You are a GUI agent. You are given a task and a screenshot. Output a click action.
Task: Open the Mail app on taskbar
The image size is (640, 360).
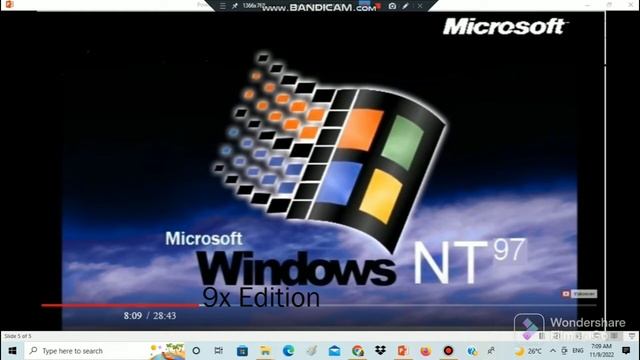point(334,351)
